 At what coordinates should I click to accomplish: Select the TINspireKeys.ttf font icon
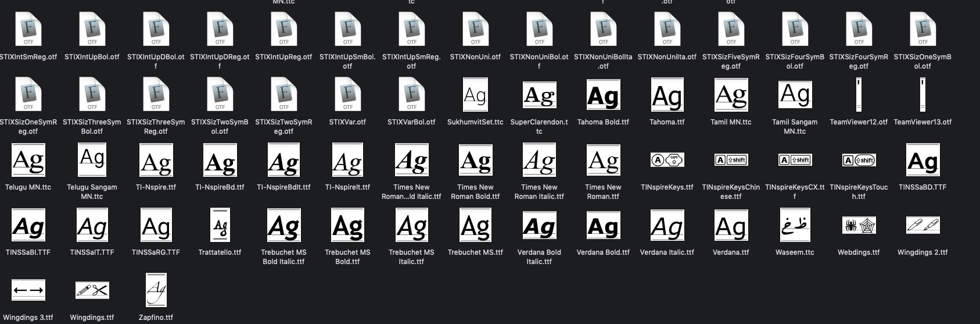pos(667,160)
